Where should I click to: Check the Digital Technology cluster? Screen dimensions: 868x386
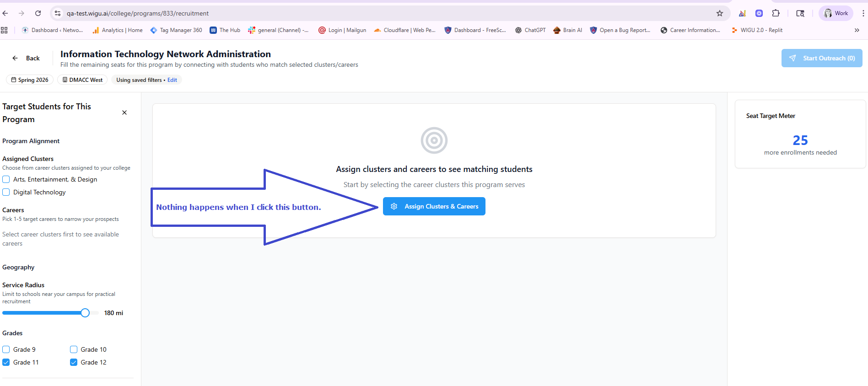6,192
